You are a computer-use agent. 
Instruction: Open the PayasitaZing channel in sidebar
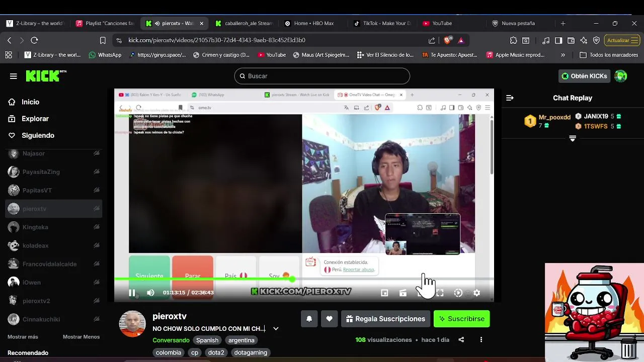(x=53, y=172)
